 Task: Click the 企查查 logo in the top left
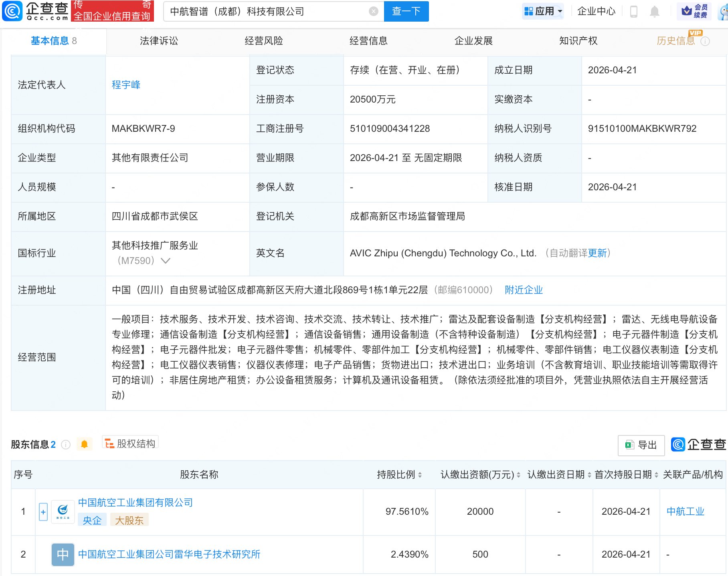click(x=34, y=11)
